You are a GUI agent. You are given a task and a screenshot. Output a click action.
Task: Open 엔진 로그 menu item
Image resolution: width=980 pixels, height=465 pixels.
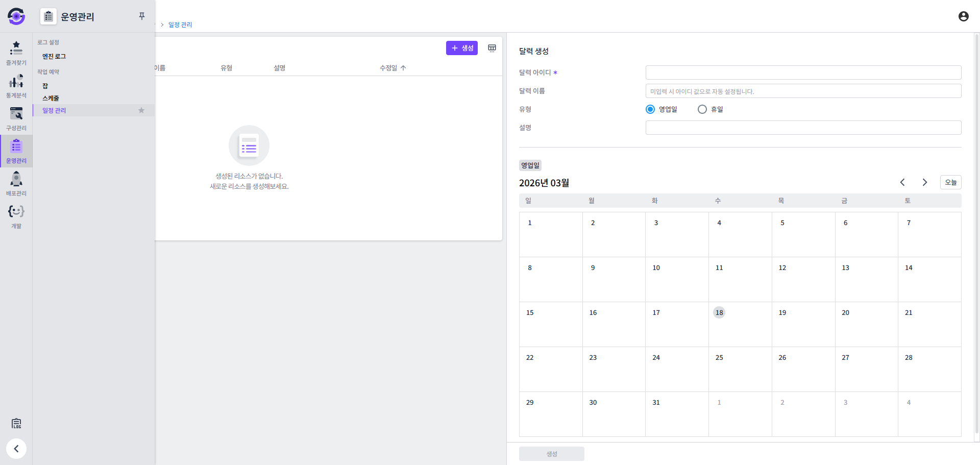tap(54, 56)
